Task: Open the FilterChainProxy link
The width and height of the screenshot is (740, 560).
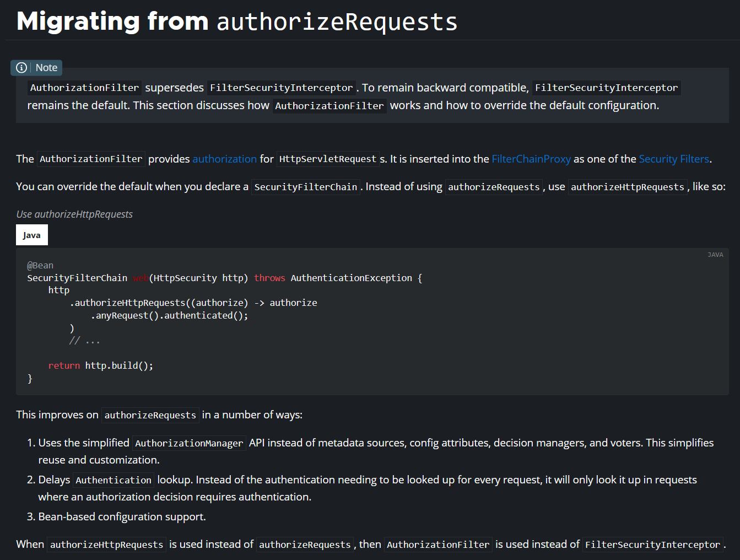Action: pyautogui.click(x=531, y=159)
